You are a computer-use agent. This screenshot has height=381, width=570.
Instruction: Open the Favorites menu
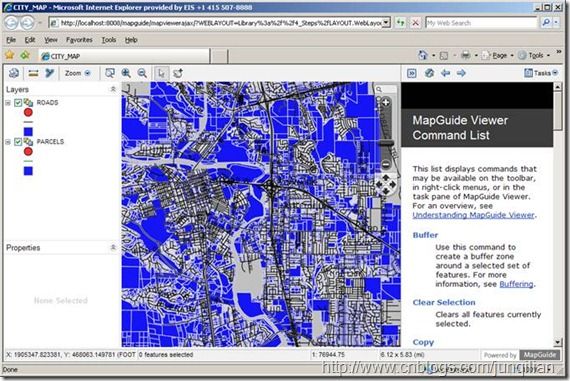(79, 40)
